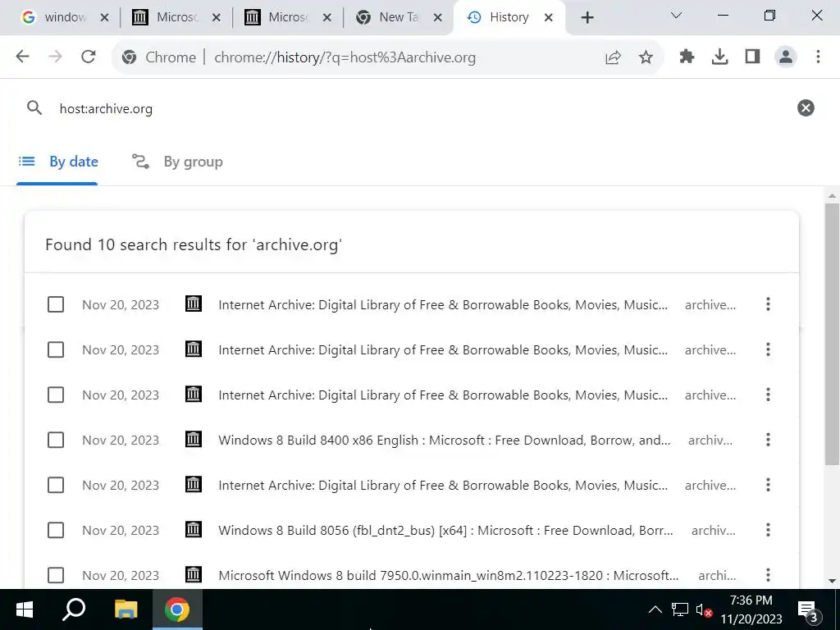Open the second Internet Archive history link
840x630 pixels.
tap(443, 349)
